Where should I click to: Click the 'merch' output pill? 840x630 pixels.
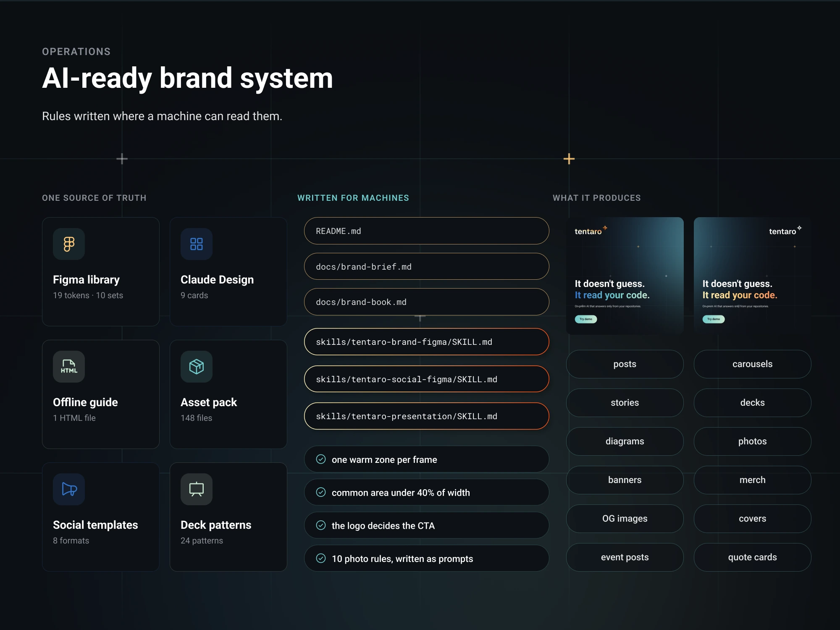(753, 480)
